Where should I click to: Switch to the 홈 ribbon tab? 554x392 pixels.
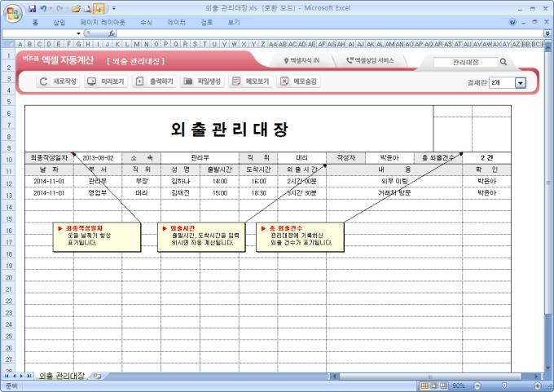point(35,22)
